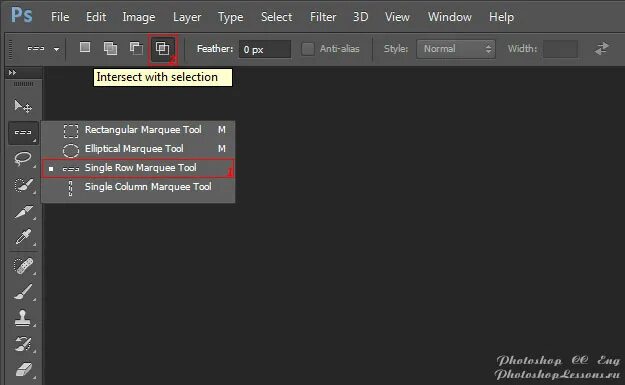Open the 3D menu

click(360, 17)
